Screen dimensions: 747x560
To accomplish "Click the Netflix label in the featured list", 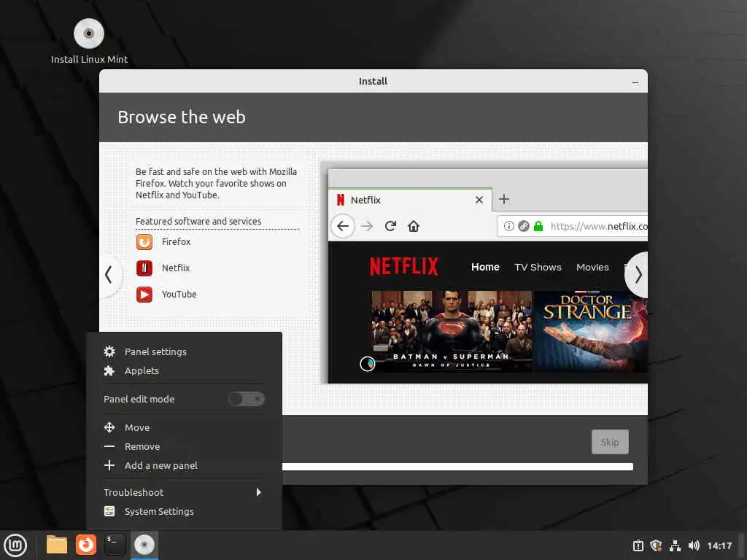I will click(x=176, y=268).
